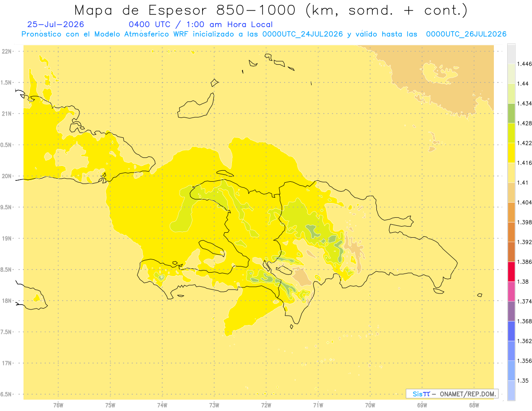Click the time label '0400 UTC / 1:00 am Hora Local'

(201, 24)
